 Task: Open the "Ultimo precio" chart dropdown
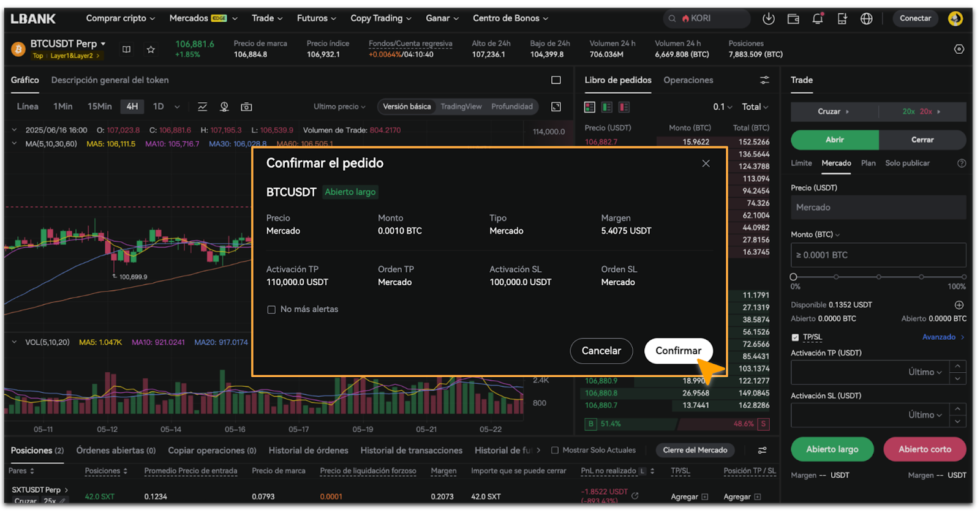[339, 107]
